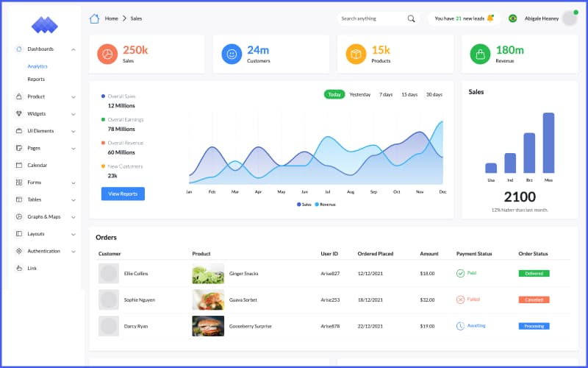Select the Yesterday chart range
This screenshot has height=368, width=588.
[x=360, y=95]
